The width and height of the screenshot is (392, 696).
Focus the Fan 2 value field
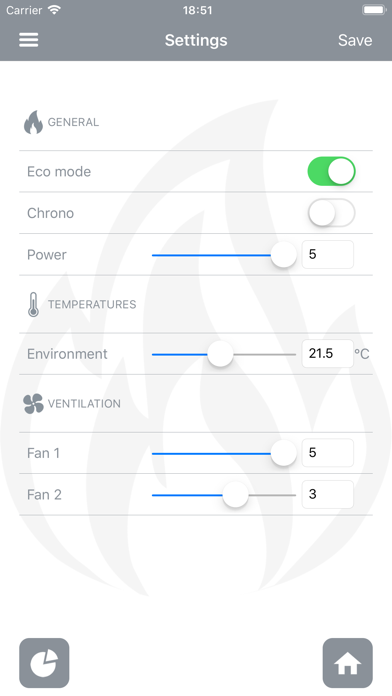click(x=328, y=494)
